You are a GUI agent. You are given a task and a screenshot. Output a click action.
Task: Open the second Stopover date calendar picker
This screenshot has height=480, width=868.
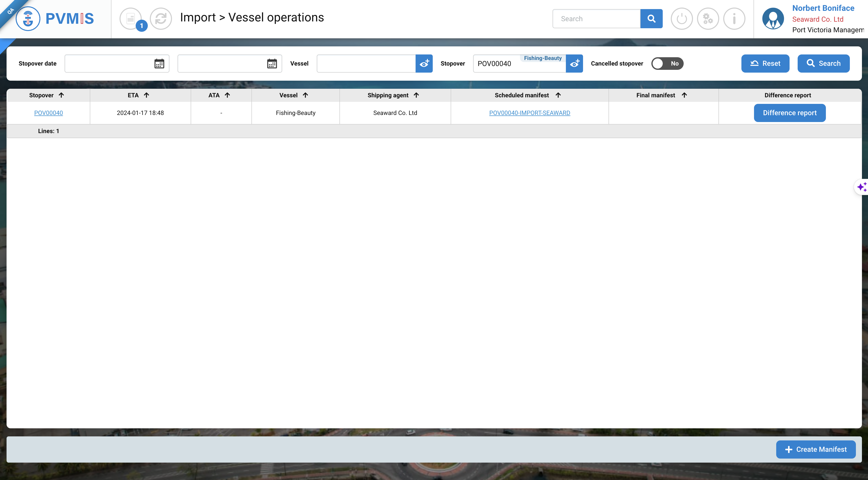272,63
